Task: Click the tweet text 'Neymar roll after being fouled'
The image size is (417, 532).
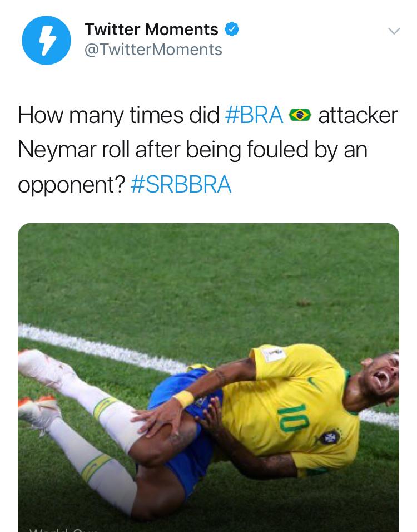Action: [163, 150]
